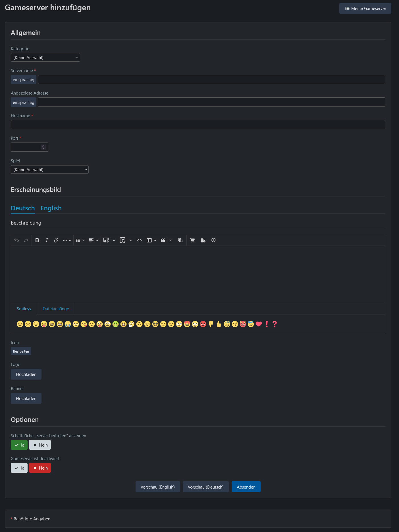Set "Gameserver ist deaktiviert" to Ja
This screenshot has height=532, width=399.
19,468
